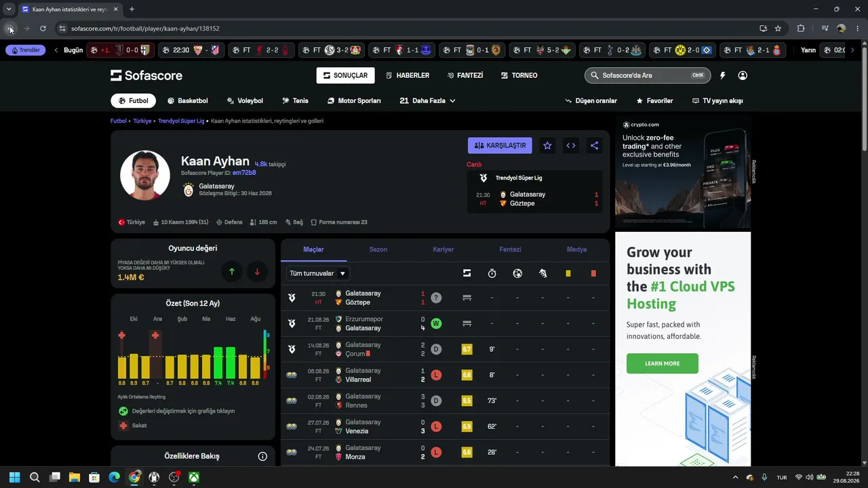Open the Windows Start menu

pos(15,477)
